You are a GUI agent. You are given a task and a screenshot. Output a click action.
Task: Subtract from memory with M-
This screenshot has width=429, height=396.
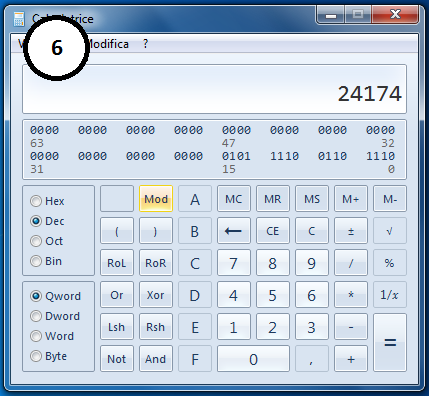tap(390, 199)
